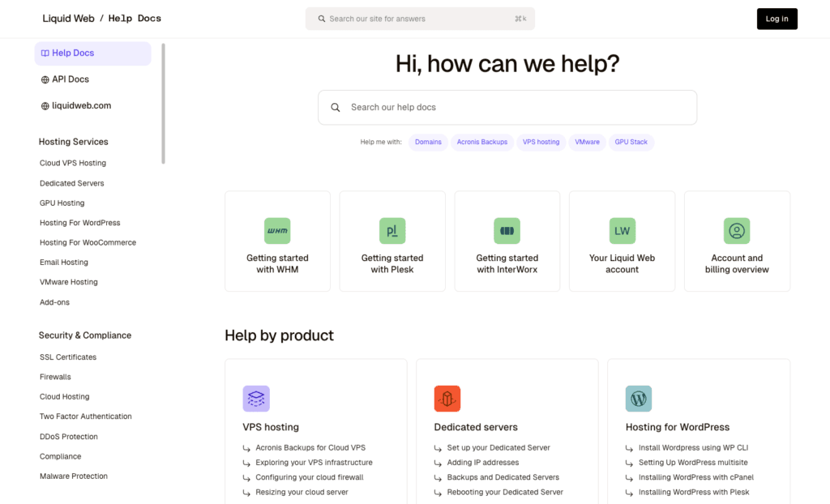Screen dimensions: 830x504
Task: Click the Plesk icon in the Getting started with Plesk card
Action: 392,231
